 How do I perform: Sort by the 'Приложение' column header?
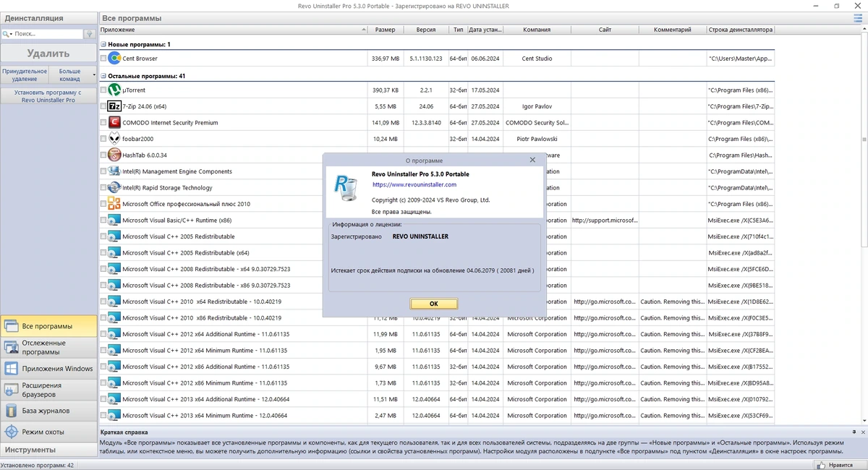(233, 30)
